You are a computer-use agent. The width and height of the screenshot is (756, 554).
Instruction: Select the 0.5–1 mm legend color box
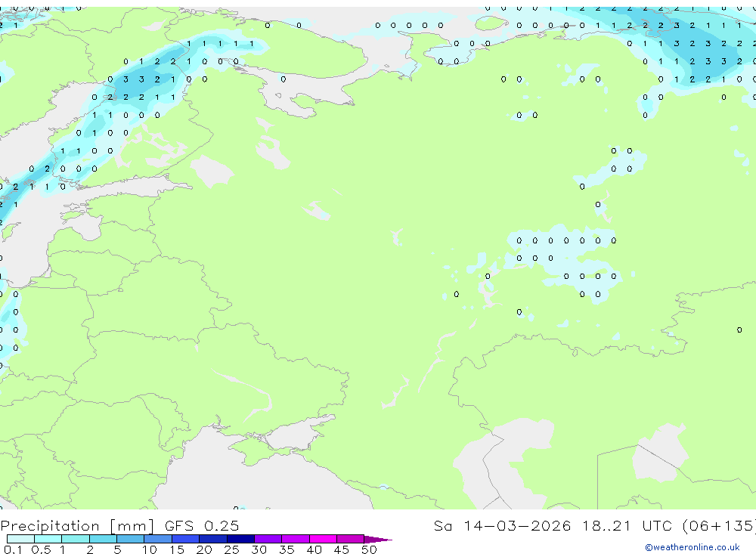pos(48,539)
